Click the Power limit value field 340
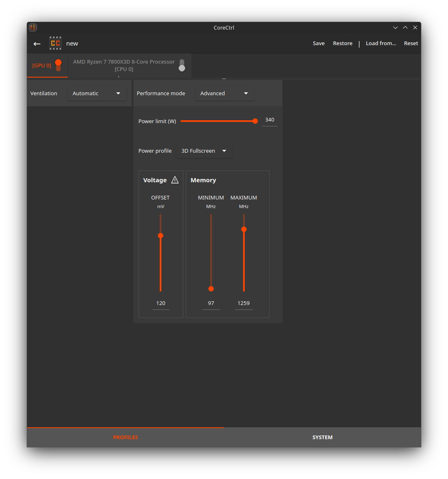 tap(270, 120)
